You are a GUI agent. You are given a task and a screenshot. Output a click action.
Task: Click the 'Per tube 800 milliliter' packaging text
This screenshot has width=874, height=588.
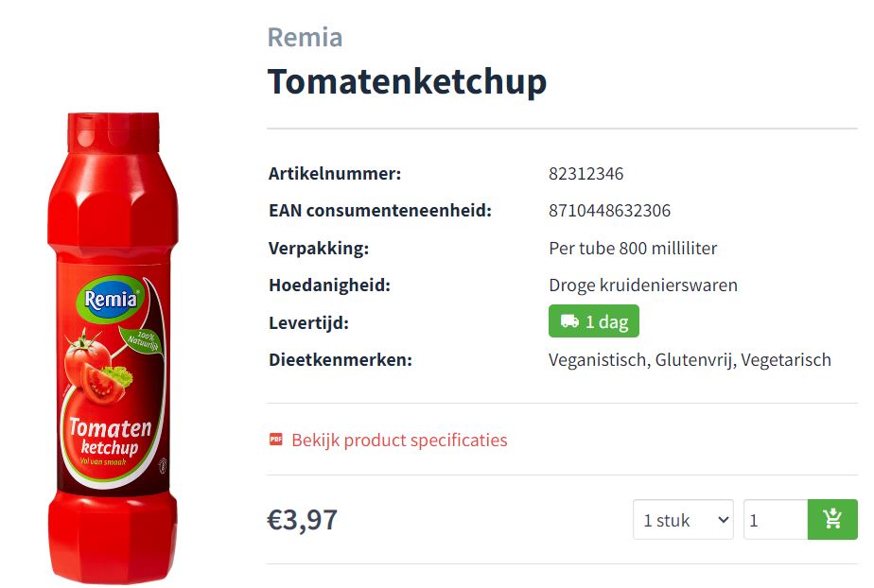click(633, 248)
